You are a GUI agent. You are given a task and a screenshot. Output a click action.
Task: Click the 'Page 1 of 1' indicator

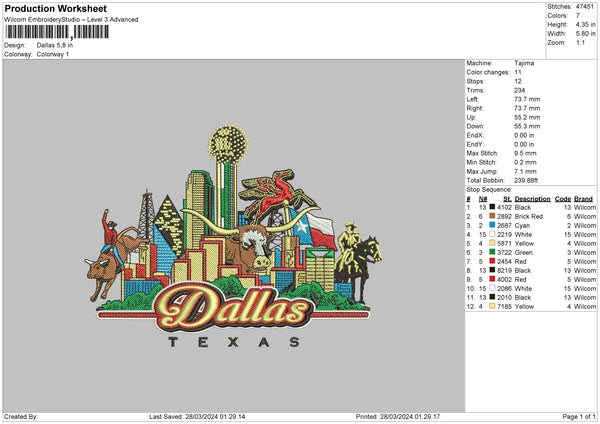tap(579, 416)
